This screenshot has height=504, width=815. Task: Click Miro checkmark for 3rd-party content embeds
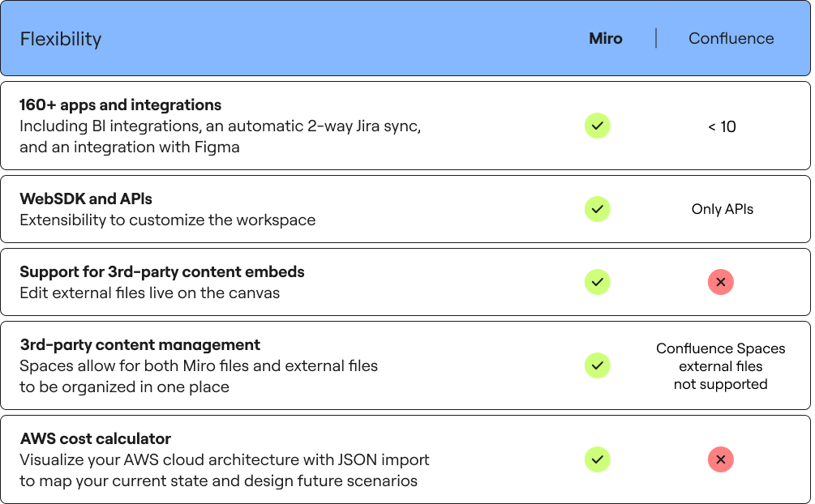point(598,282)
